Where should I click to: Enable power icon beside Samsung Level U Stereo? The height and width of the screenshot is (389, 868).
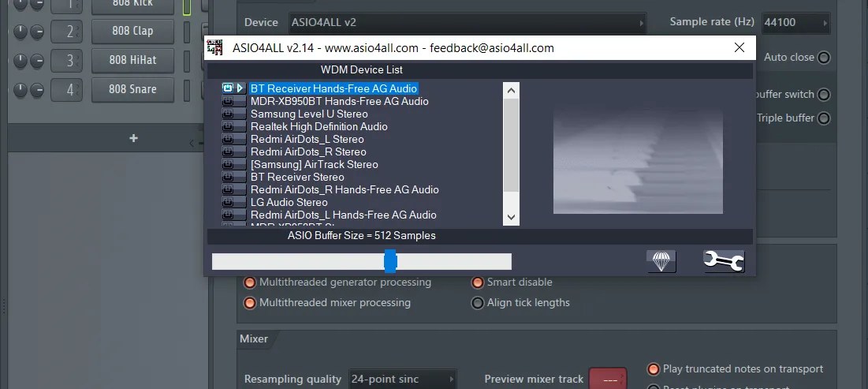click(x=228, y=114)
